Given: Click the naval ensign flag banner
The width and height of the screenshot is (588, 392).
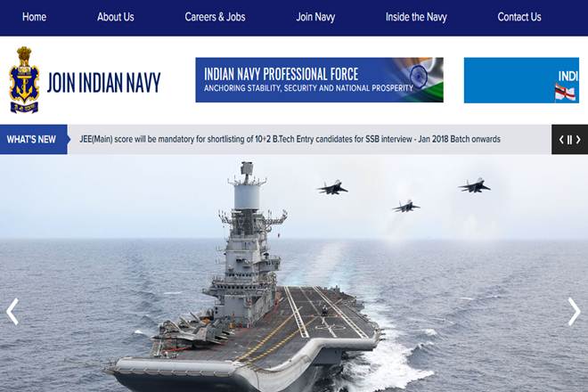Looking at the screenshot, I should (x=521, y=80).
